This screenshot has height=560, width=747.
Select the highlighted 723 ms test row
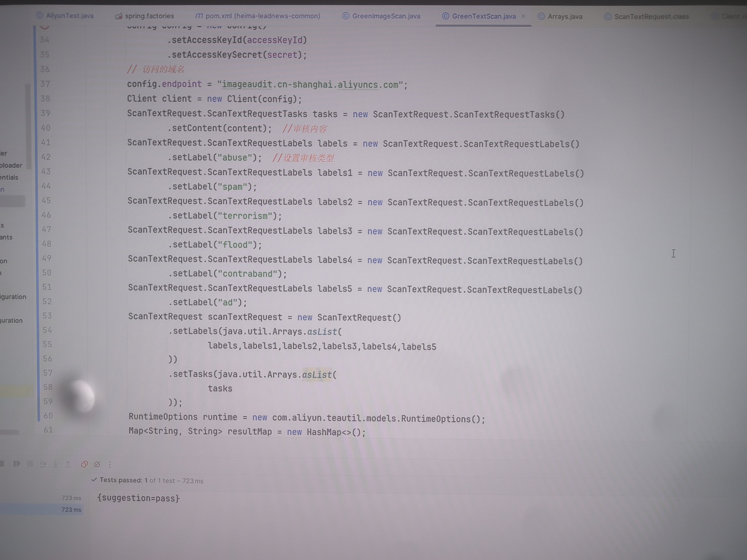tap(42, 509)
